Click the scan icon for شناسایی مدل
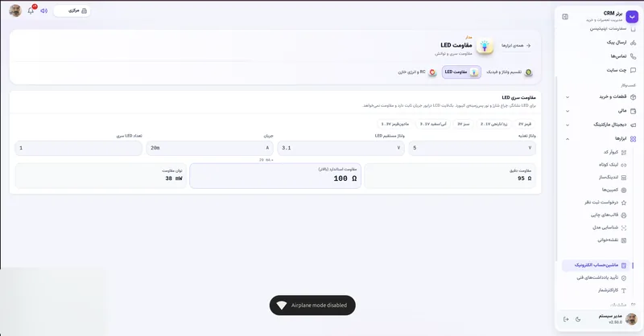Image resolution: width=644 pixels, height=336 pixels. pos(624,227)
